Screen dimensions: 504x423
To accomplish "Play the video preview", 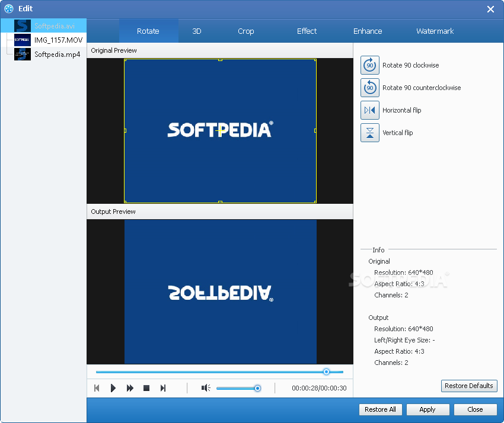I will click(113, 388).
